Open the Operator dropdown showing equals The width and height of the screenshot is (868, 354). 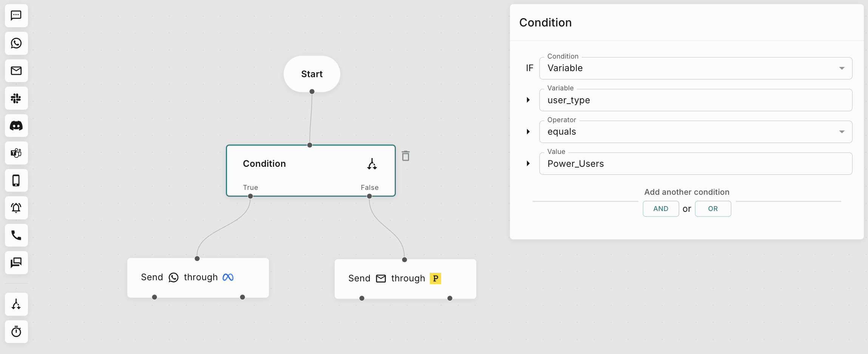click(x=695, y=132)
